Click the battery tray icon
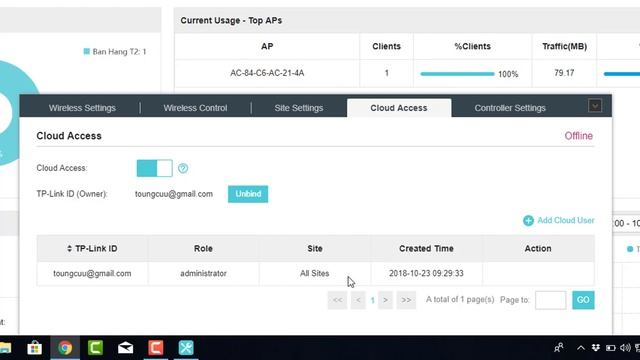640x360 pixels. [x=611, y=348]
